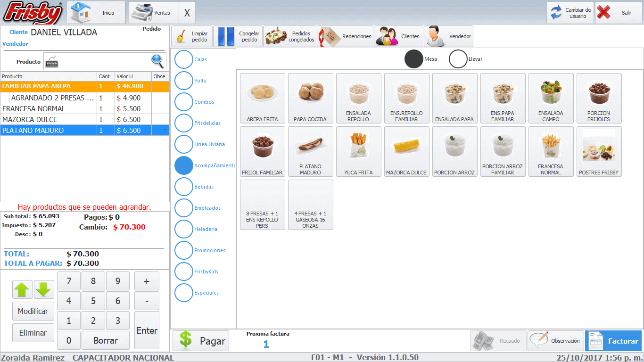Add PORCION ARROZ FAMILIAR product
Viewport: 644px width, 362px height.
pos(503,151)
